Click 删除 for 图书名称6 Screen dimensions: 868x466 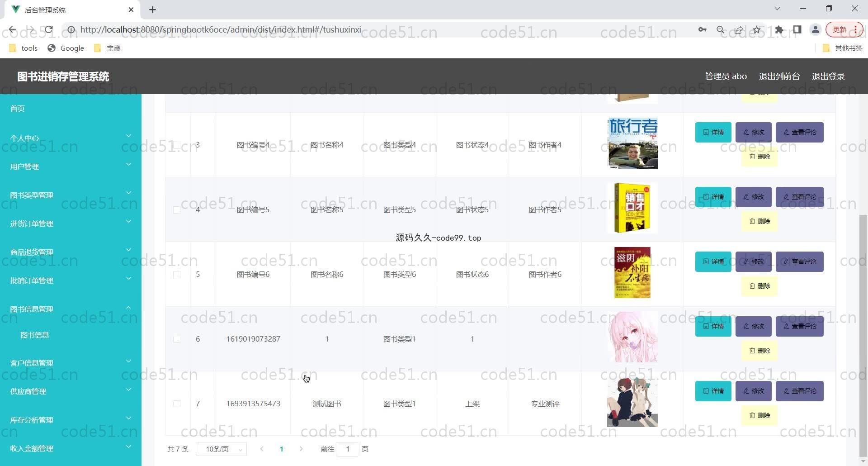[x=759, y=286]
